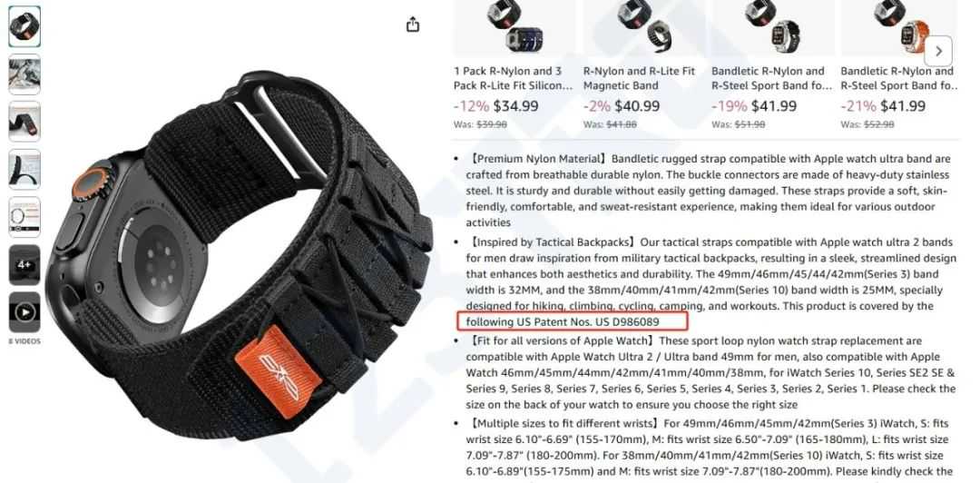The width and height of the screenshot is (980, 483).
Task: Click the 8 VIDEOS label
Action: coord(24,341)
